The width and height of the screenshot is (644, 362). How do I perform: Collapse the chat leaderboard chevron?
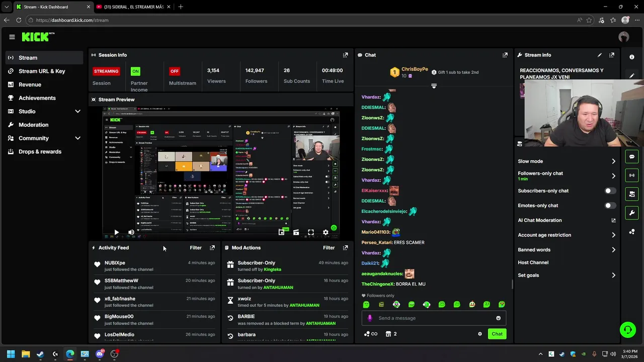click(x=434, y=86)
